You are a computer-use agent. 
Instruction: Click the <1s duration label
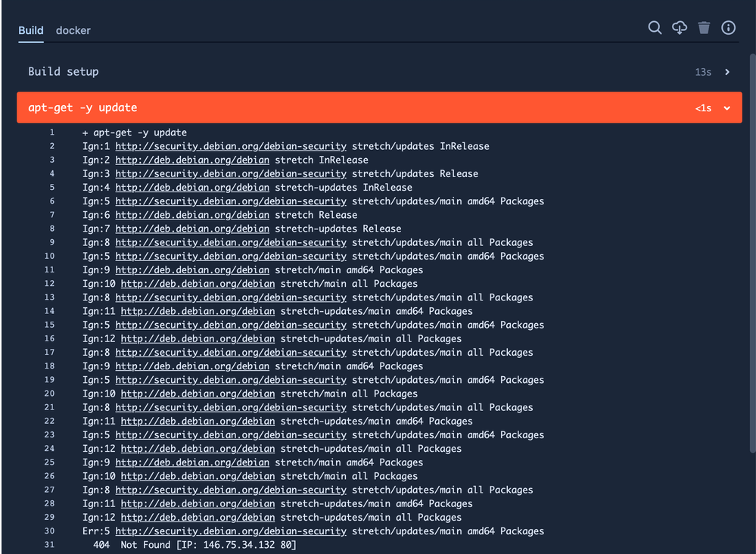pos(703,108)
